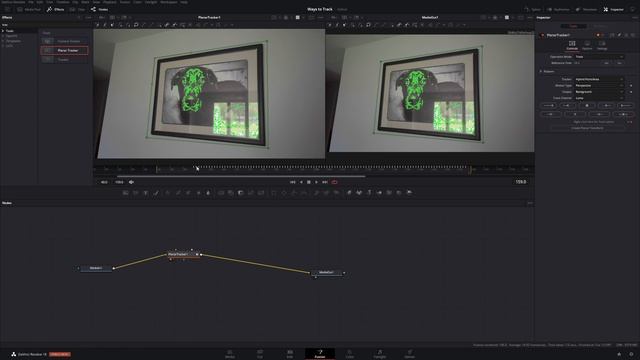640x360 pixels.
Task: Add a Paint node from toolbar
Action: point(156,193)
